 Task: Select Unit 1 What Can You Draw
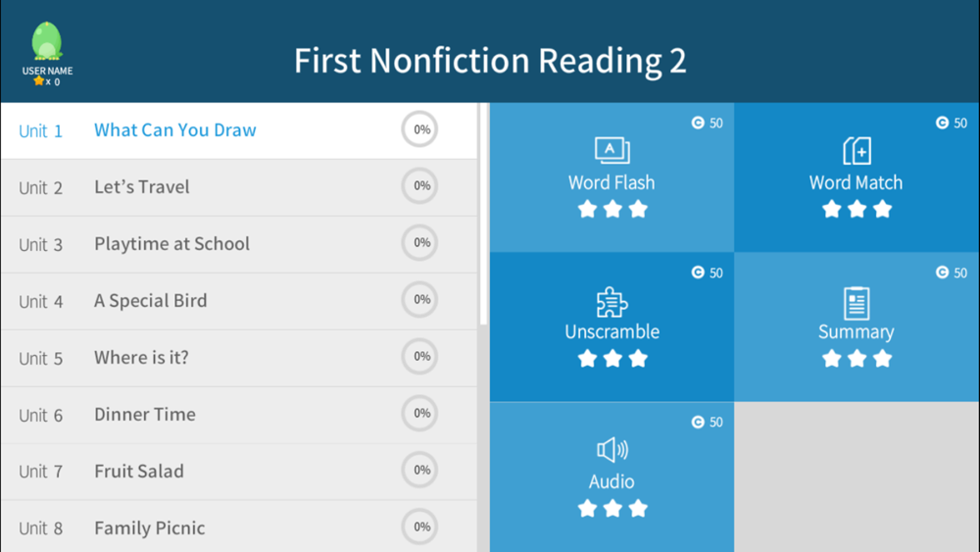(x=239, y=130)
